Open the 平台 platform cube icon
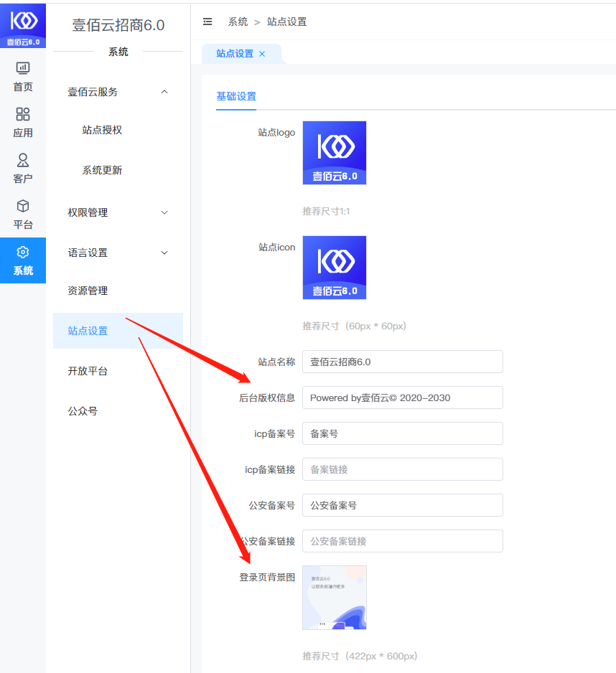This screenshot has height=673, width=616. 23,207
